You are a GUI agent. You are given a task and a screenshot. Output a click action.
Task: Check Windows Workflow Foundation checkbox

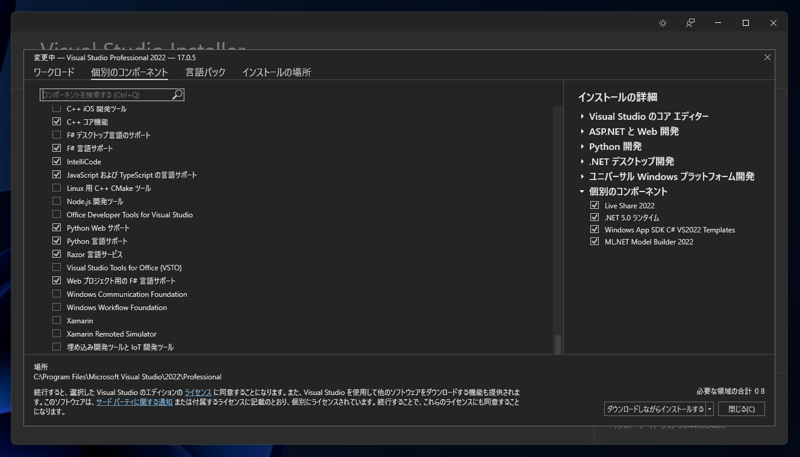tap(57, 307)
